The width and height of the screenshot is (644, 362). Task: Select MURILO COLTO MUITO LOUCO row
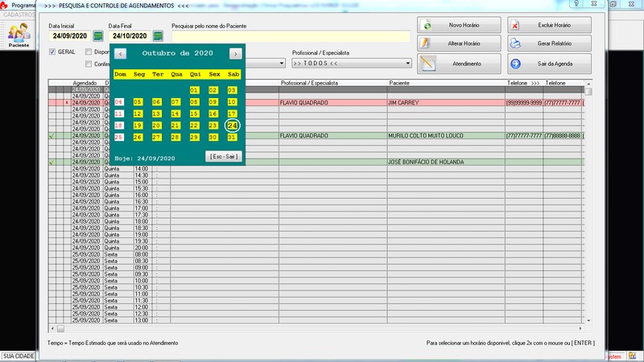pos(316,135)
